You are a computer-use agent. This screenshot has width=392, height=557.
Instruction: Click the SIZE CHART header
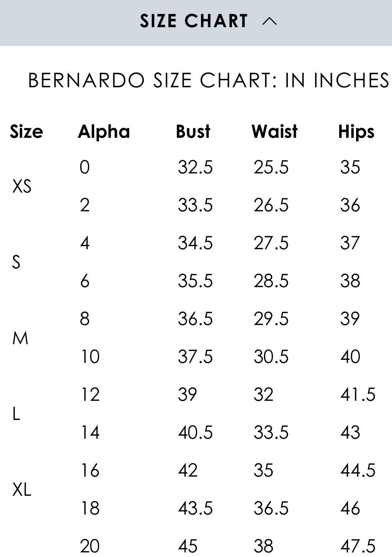coord(193,22)
